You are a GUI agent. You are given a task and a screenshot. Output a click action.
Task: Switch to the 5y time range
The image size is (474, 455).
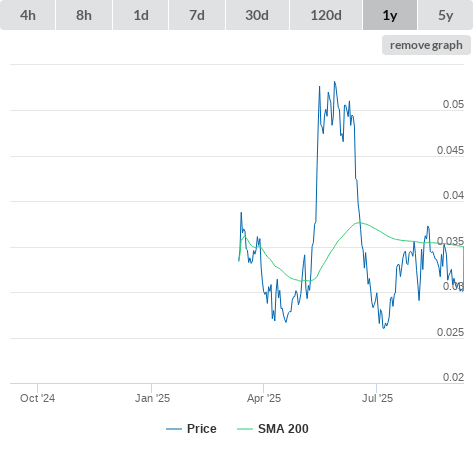click(x=445, y=15)
